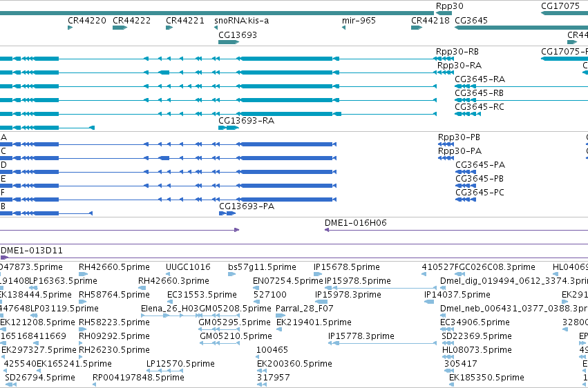Select the bs57g11.5prime EST label
This screenshot has width=588, height=388.
[x=262, y=267]
